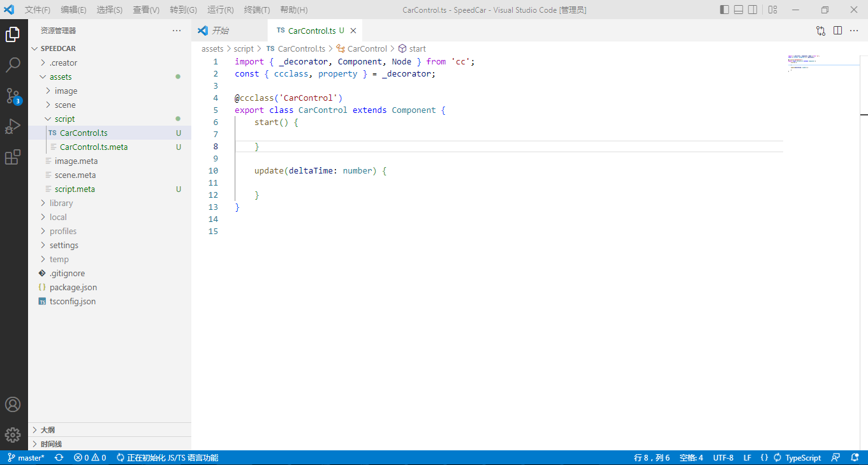The width and height of the screenshot is (868, 465).
Task: Open the 查看(V) menu
Action: pos(146,10)
